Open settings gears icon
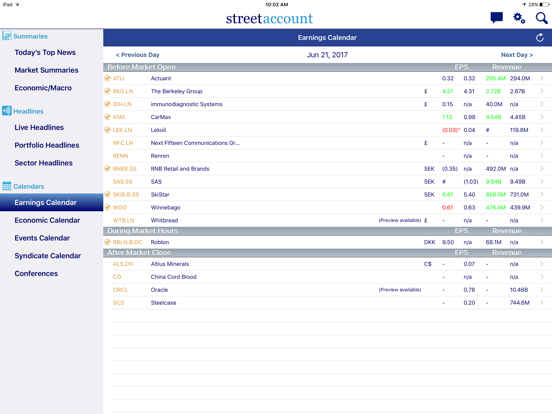This screenshot has width=552, height=414. (x=519, y=18)
